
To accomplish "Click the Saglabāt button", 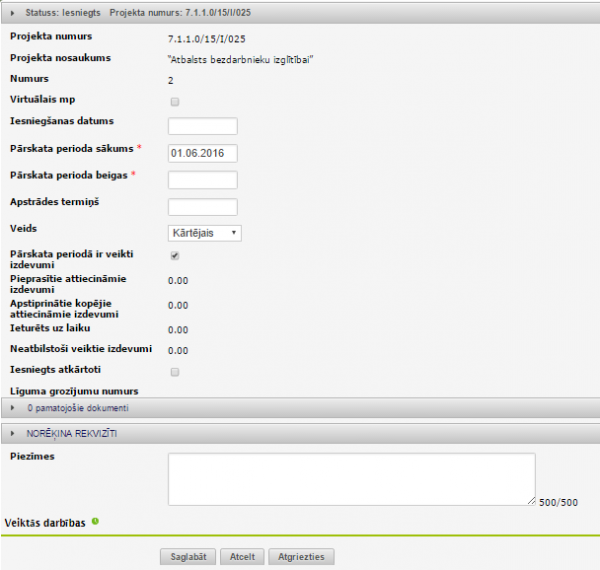I will pyautogui.click(x=188, y=557).
